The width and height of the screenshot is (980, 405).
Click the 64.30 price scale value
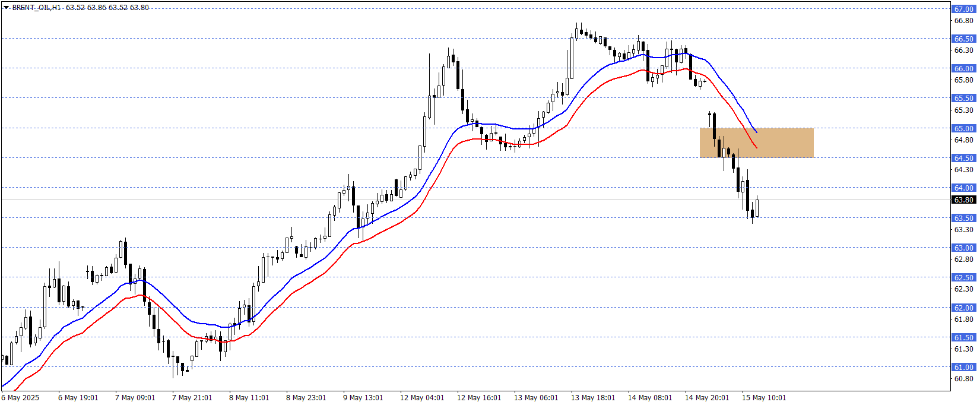pos(963,170)
